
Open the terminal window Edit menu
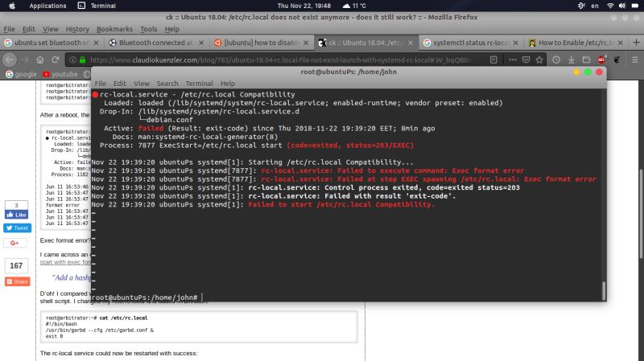click(119, 84)
